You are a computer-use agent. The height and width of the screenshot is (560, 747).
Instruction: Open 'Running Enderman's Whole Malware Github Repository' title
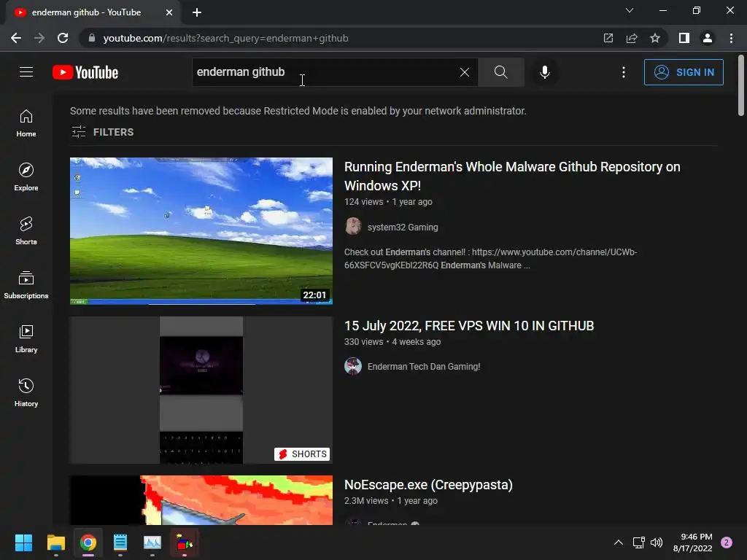point(512,176)
